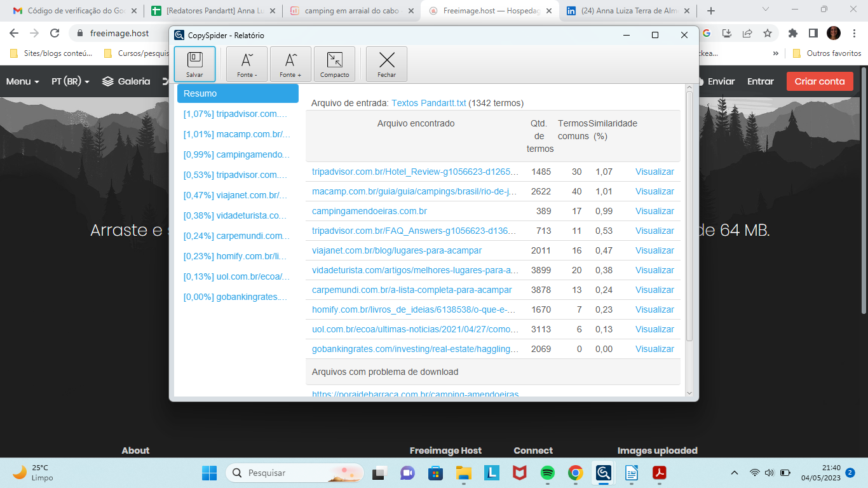
Task: Open macamp.com.br guia campings link
Action: click(x=416, y=191)
